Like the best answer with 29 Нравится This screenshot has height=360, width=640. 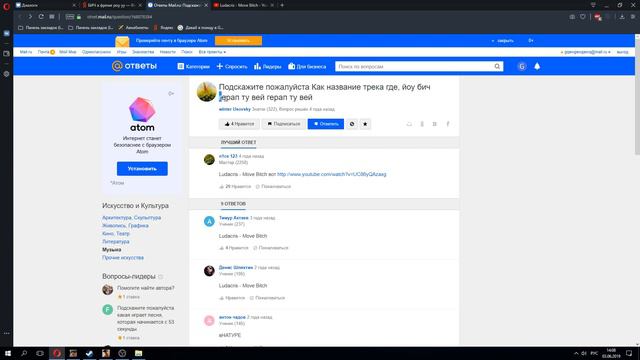pos(236,187)
